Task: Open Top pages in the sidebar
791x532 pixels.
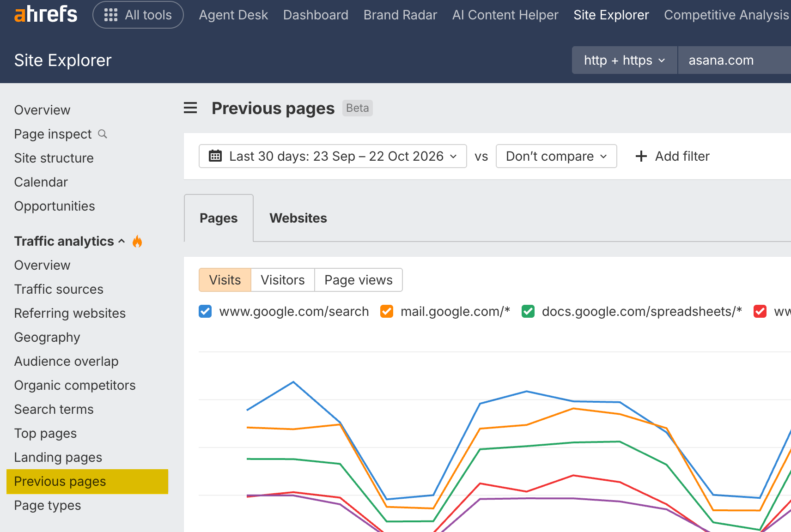Action: (45, 433)
